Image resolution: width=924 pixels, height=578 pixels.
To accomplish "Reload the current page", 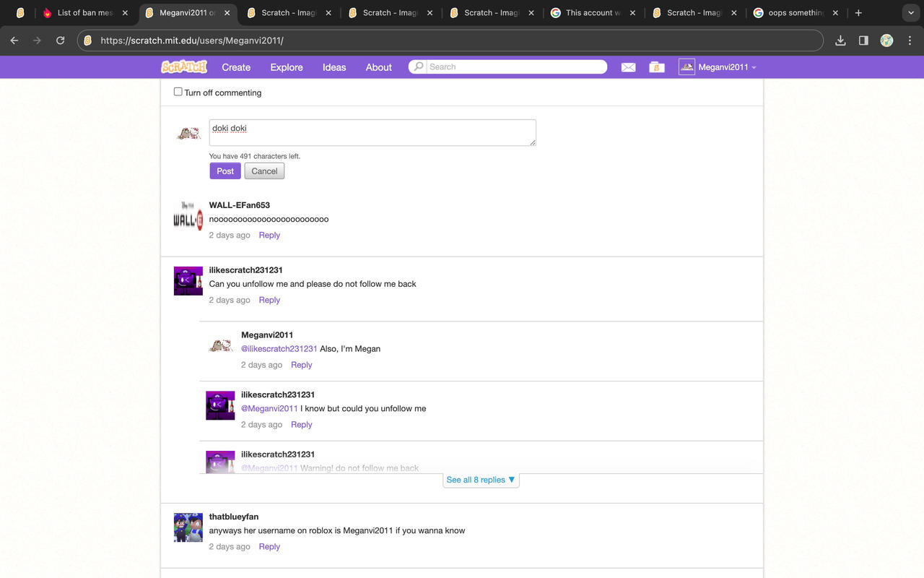I will click(61, 40).
